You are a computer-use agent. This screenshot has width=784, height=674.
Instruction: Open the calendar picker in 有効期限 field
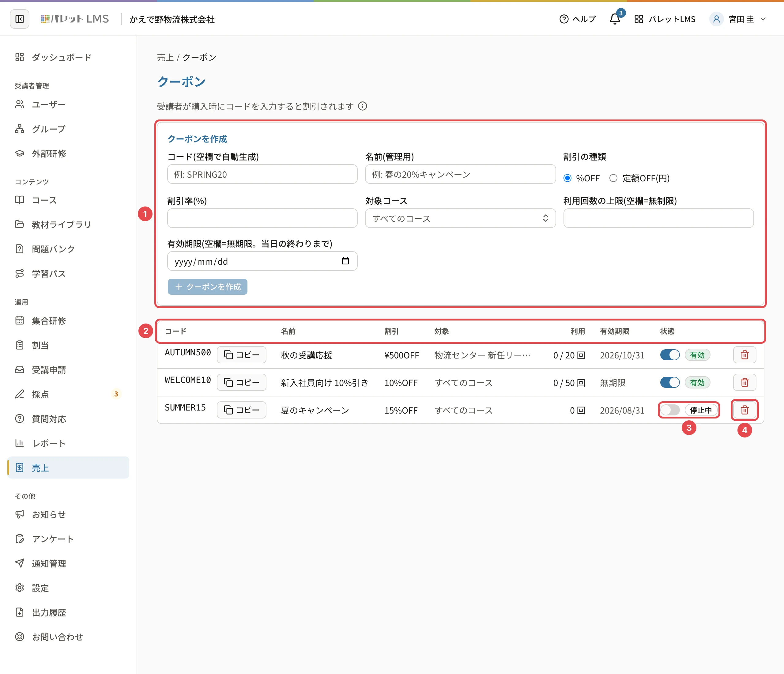345,261
